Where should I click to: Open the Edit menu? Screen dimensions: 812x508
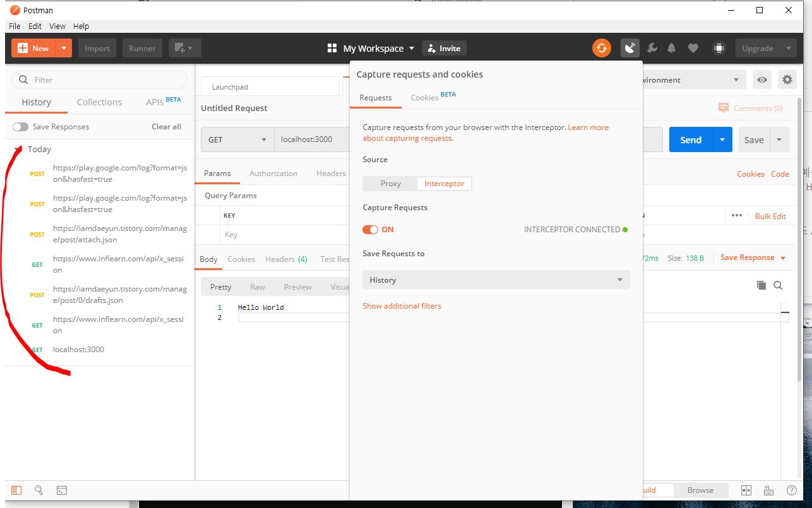pyautogui.click(x=35, y=26)
